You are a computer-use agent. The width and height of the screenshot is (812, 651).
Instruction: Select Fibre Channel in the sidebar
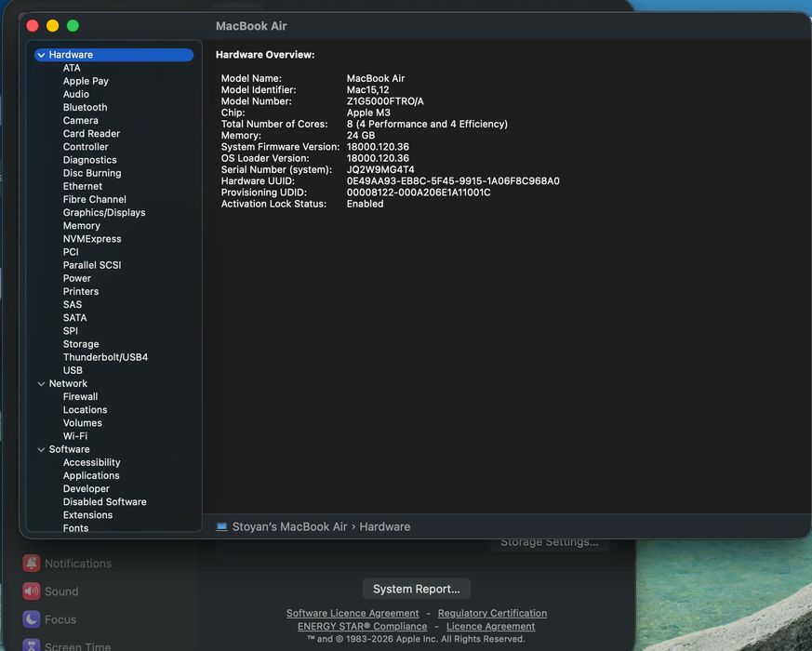pos(95,199)
